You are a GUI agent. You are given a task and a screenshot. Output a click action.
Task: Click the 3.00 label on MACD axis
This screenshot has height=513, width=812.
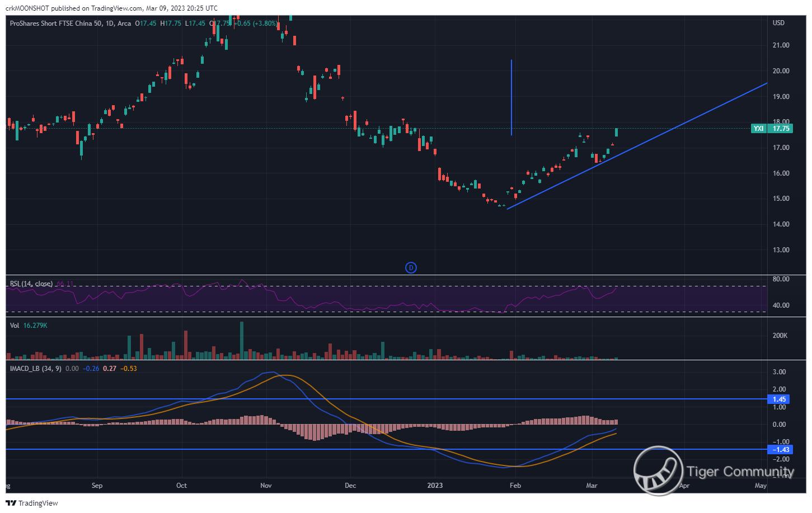coord(779,372)
